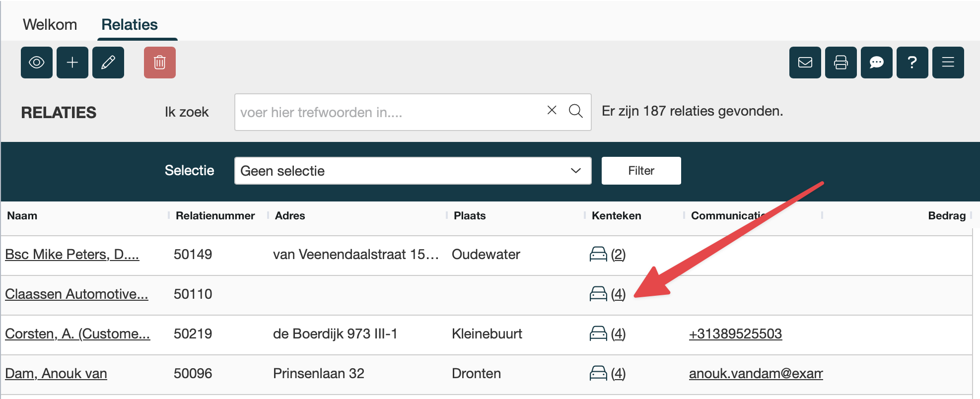Click in the trefwoorden search field
Viewport: 980px width, 399px height.
click(x=387, y=112)
